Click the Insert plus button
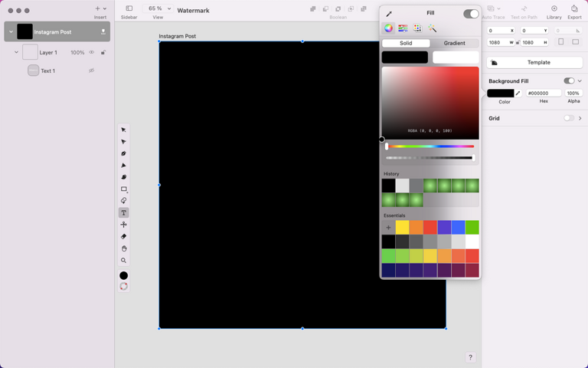 click(x=97, y=8)
